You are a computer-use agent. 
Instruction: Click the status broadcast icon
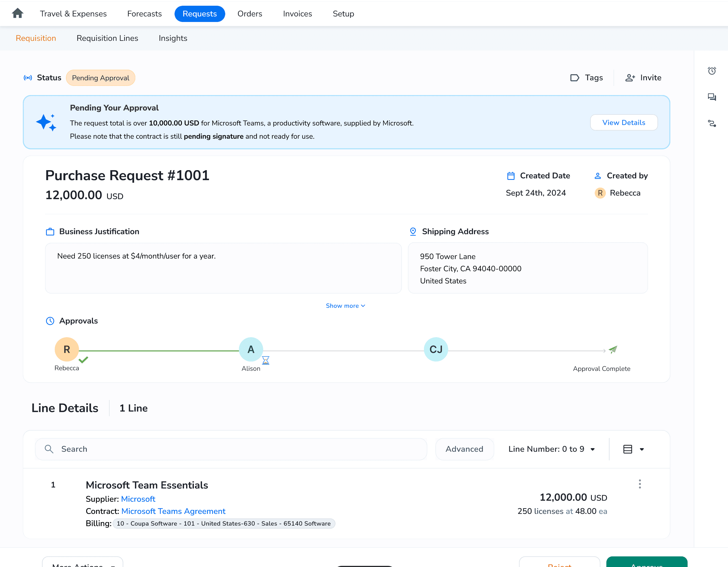[28, 78]
